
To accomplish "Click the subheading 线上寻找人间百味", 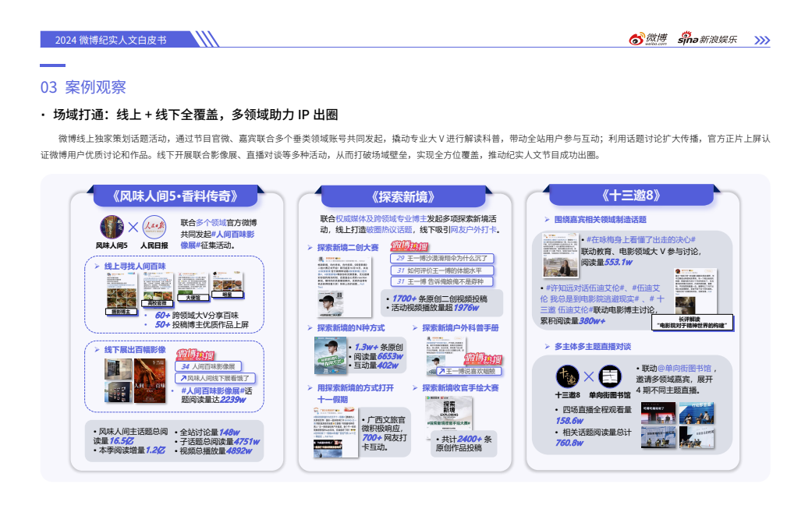I will (x=135, y=266).
